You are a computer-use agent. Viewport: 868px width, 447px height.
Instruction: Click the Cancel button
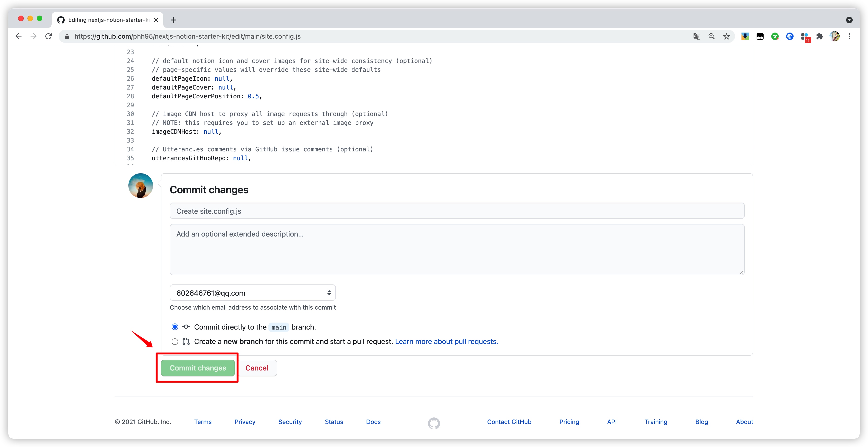257,368
